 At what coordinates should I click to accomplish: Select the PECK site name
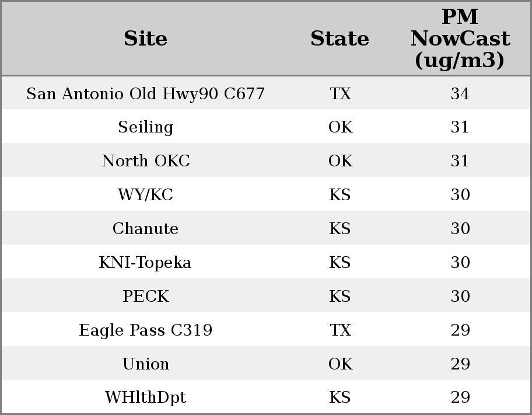point(146,297)
